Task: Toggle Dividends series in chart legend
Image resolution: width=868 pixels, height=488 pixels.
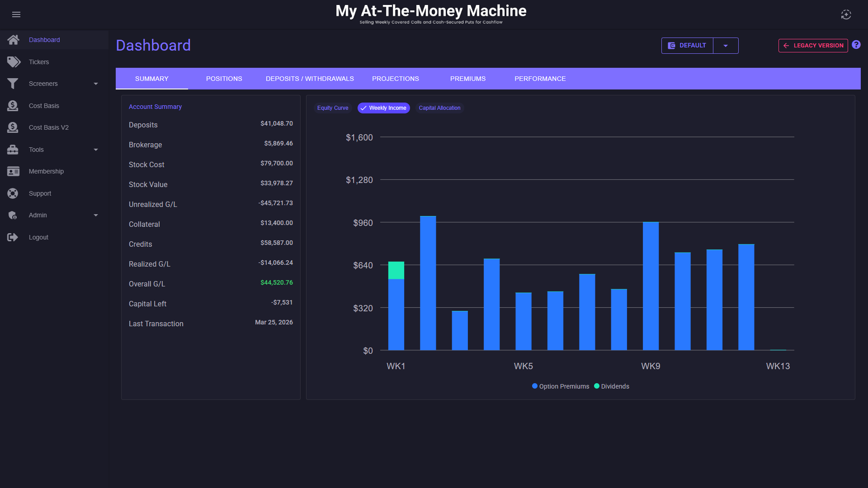Action: (x=611, y=386)
